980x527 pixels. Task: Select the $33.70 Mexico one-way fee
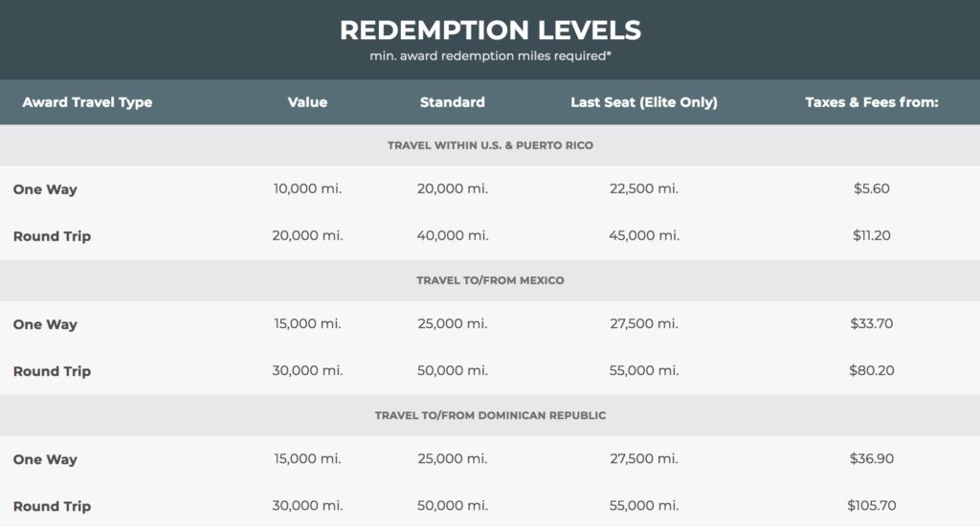pos(871,323)
